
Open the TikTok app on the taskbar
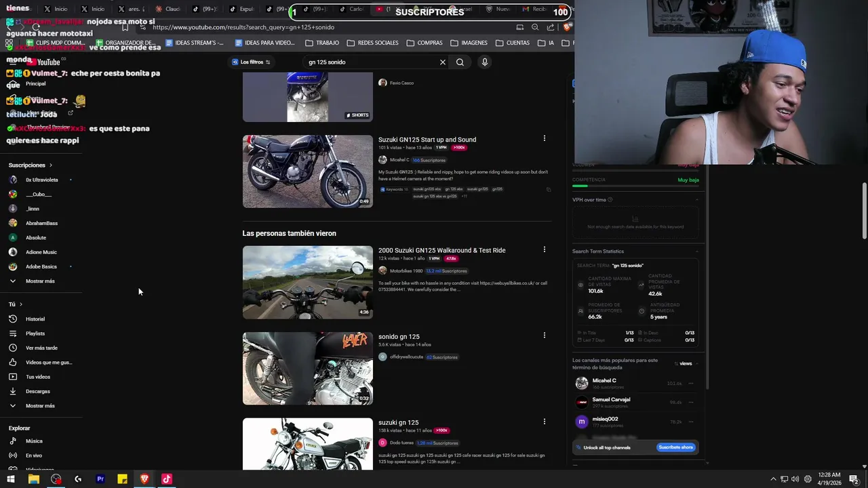click(166, 479)
